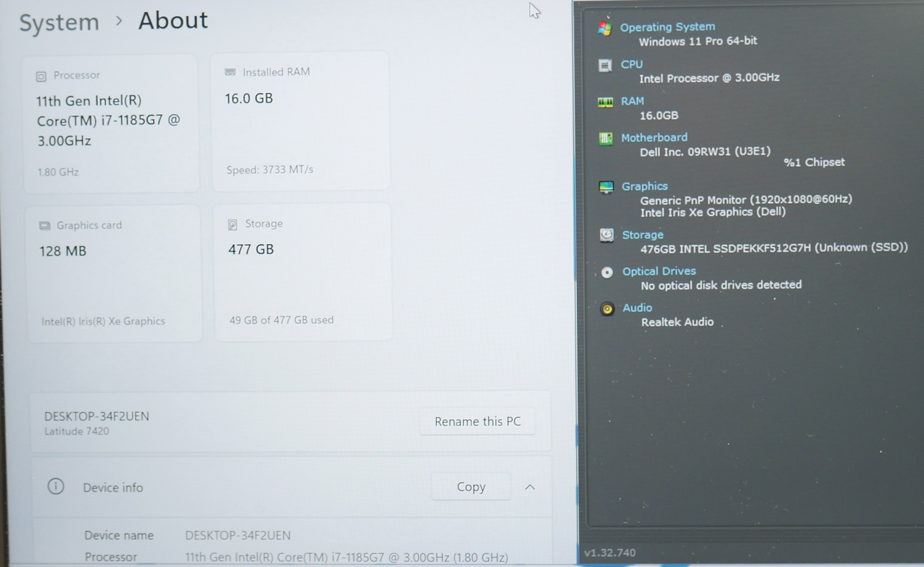Click the Storage card icon in Settings
Viewport: 924px width, 567px height.
coord(232,224)
